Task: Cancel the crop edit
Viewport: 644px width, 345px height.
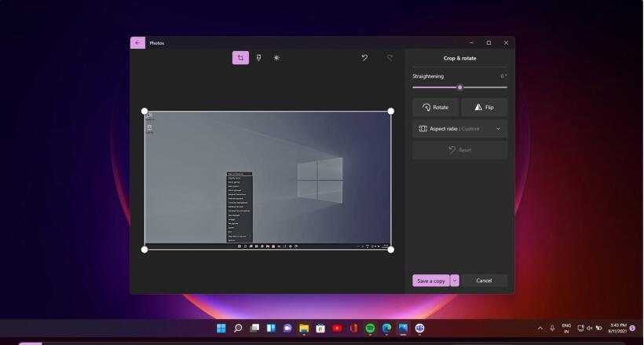Action: pos(484,281)
